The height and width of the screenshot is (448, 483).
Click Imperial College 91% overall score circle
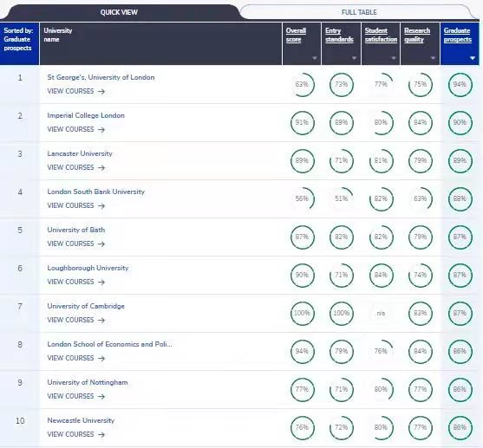point(302,123)
